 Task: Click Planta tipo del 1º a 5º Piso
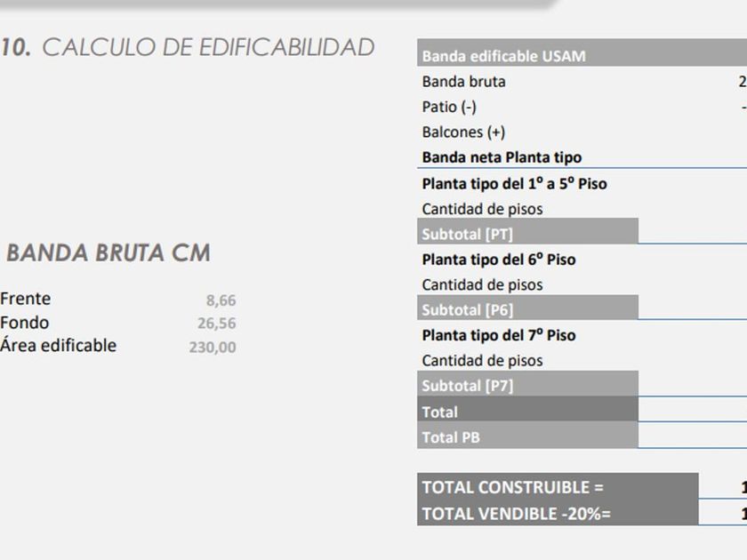[514, 184]
